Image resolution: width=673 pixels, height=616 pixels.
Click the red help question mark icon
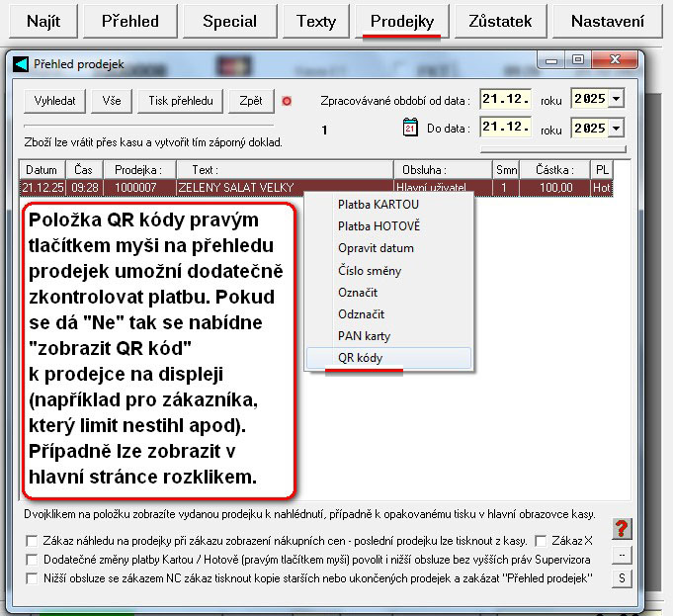tap(622, 529)
